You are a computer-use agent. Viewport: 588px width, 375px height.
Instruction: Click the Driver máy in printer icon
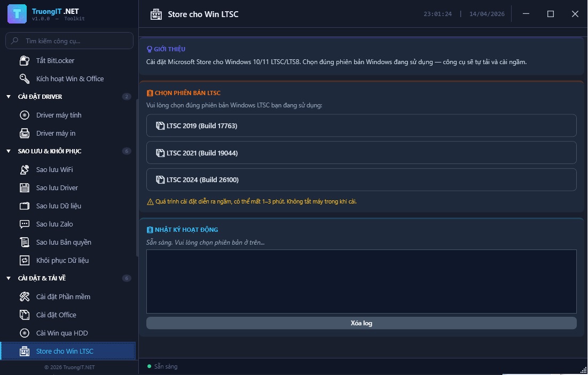tap(25, 133)
